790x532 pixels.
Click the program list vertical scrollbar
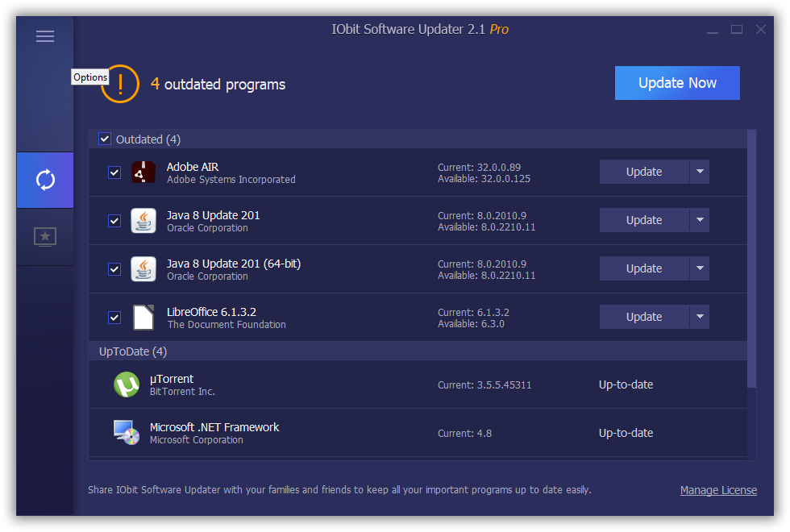[751, 259]
